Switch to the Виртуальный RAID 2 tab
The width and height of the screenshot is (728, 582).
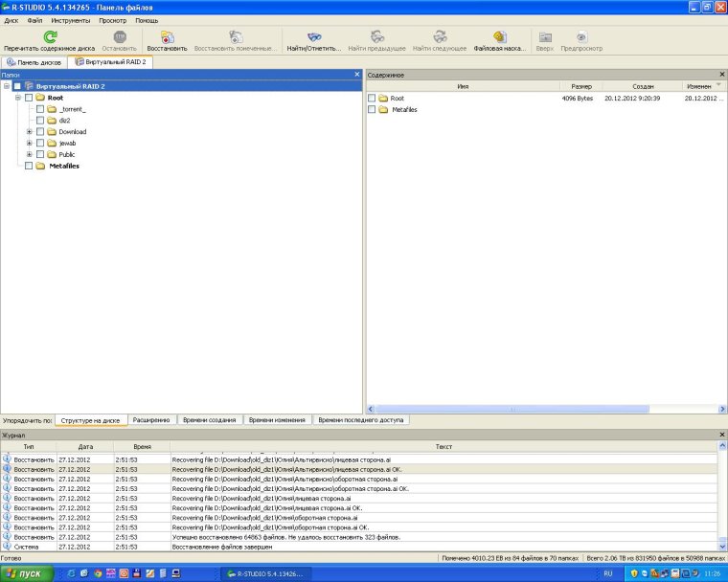110,61
